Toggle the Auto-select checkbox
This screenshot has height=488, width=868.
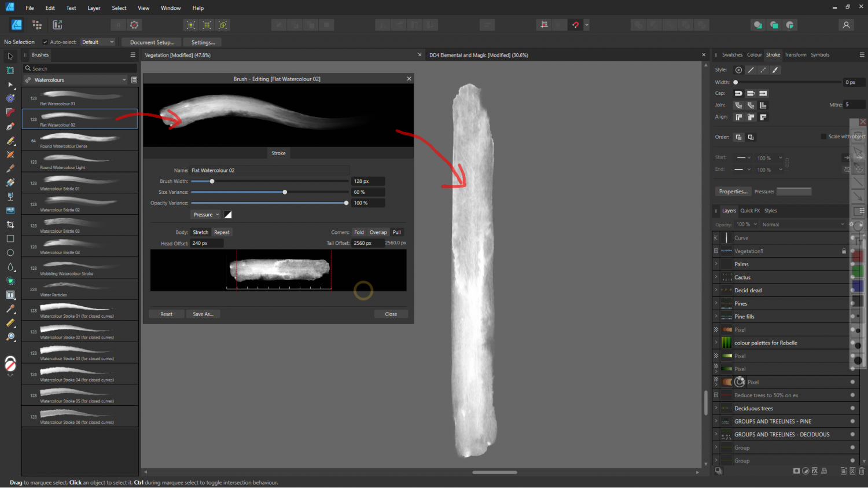point(45,42)
